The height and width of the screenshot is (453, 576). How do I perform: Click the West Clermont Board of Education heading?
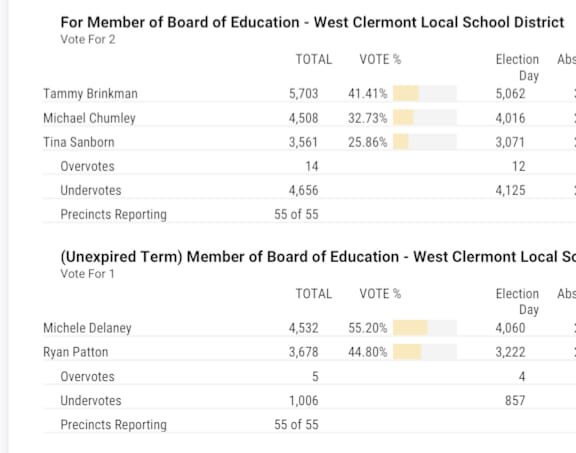312,22
